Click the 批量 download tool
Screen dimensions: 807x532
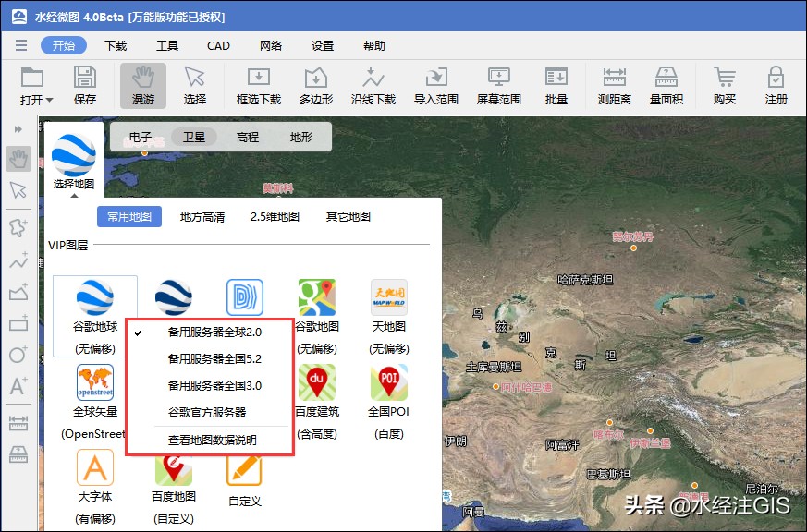[x=556, y=85]
